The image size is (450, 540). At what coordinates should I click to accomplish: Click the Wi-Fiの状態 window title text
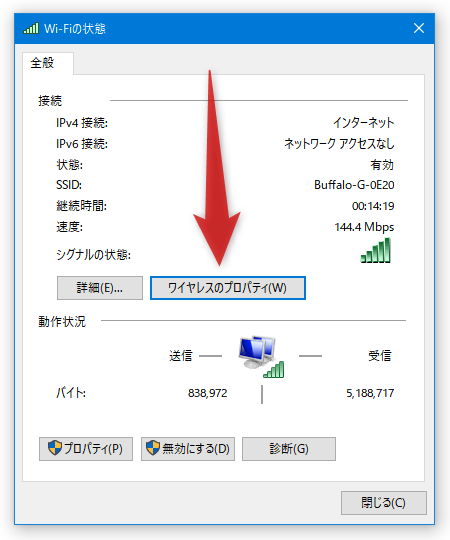(75, 28)
